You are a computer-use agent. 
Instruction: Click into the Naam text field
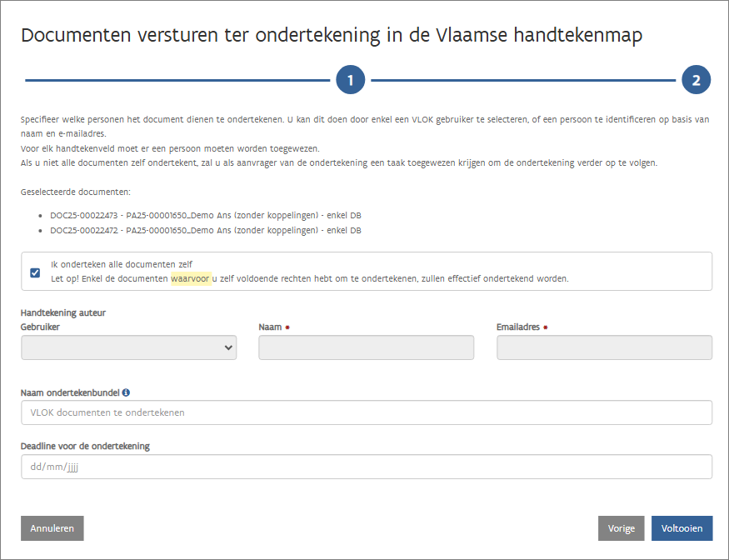366,347
